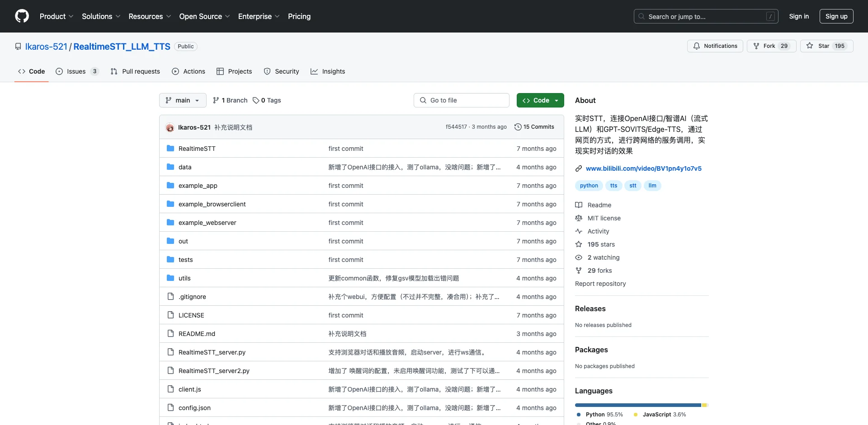Open the 15 Commits link
868x425 pixels.
click(534, 127)
